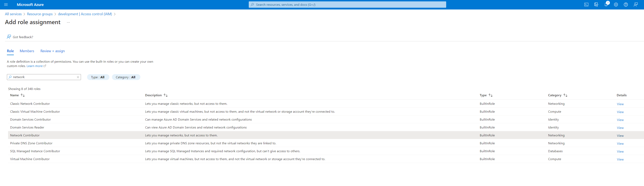Open the ellipsis menu next to Add role assignment
Viewport: 644px width, 186px height.
point(68,22)
